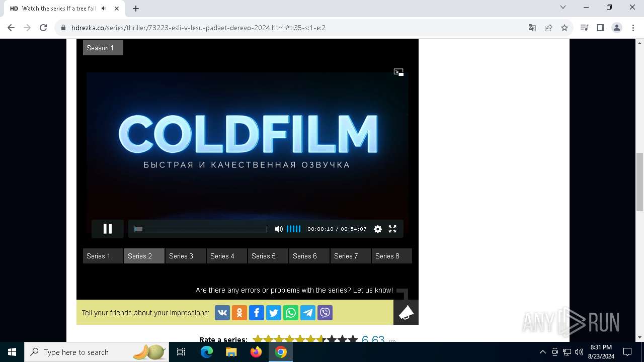This screenshot has height=362, width=644.
Task: Seek along the video progress bar
Action: 201,229
